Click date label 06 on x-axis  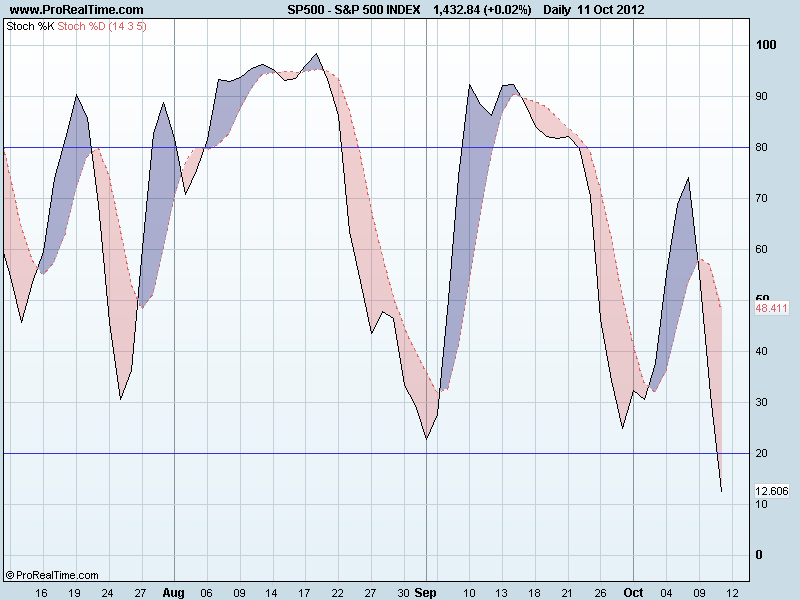coord(206,593)
